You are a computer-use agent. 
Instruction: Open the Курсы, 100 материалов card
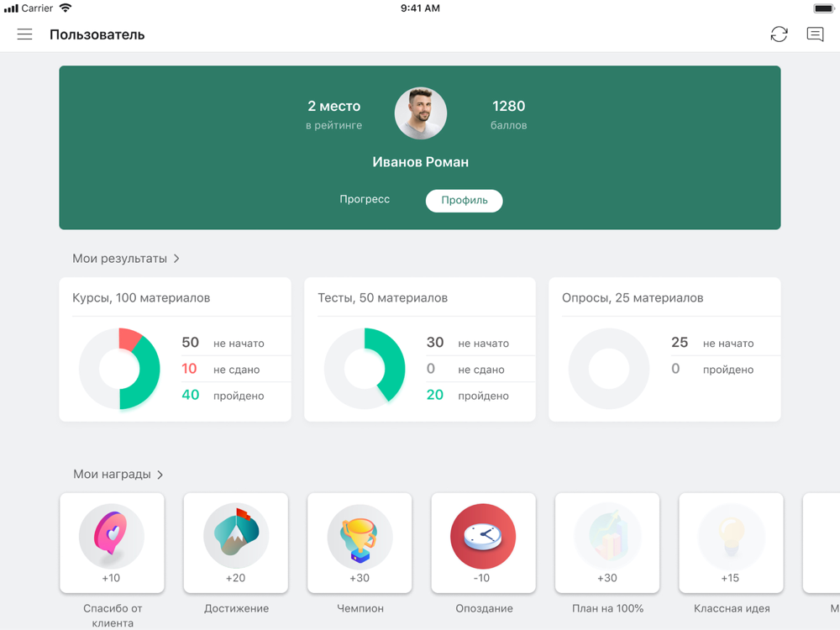click(x=176, y=349)
